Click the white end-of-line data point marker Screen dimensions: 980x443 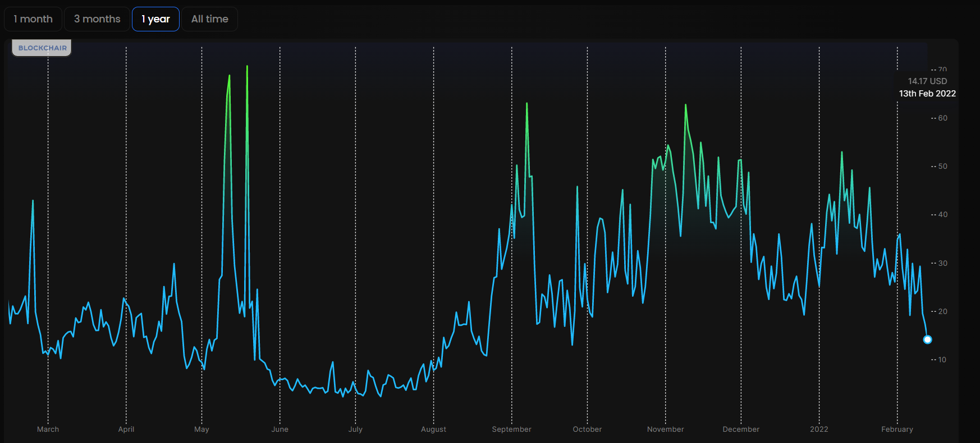click(927, 339)
